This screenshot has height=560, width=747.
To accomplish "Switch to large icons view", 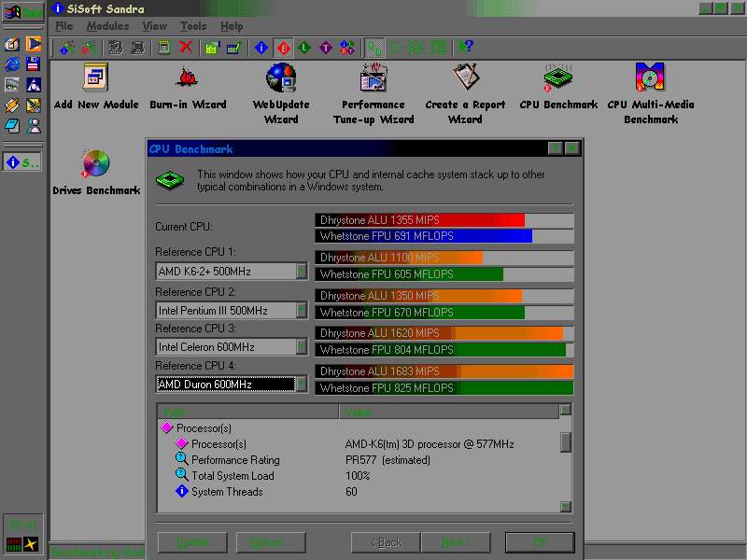I will click(374, 48).
